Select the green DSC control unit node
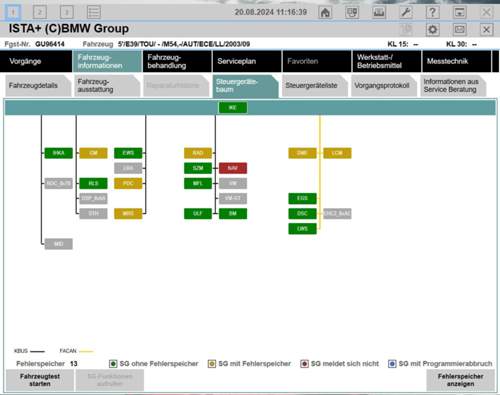 [x=302, y=213]
